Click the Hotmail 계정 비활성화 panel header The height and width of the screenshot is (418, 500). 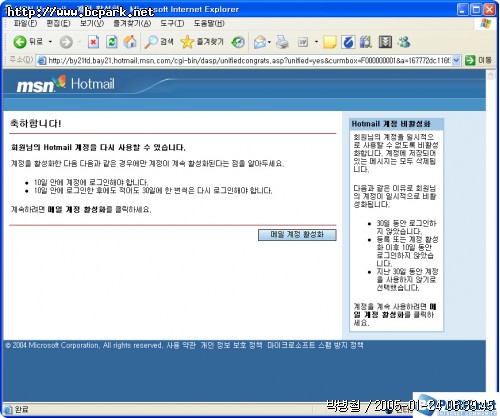click(396, 124)
